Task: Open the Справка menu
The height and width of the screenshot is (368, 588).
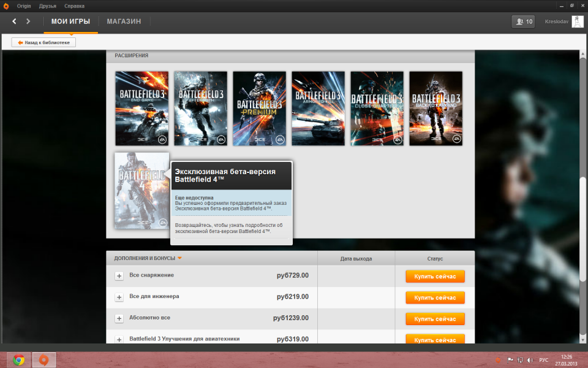Action: coord(74,6)
